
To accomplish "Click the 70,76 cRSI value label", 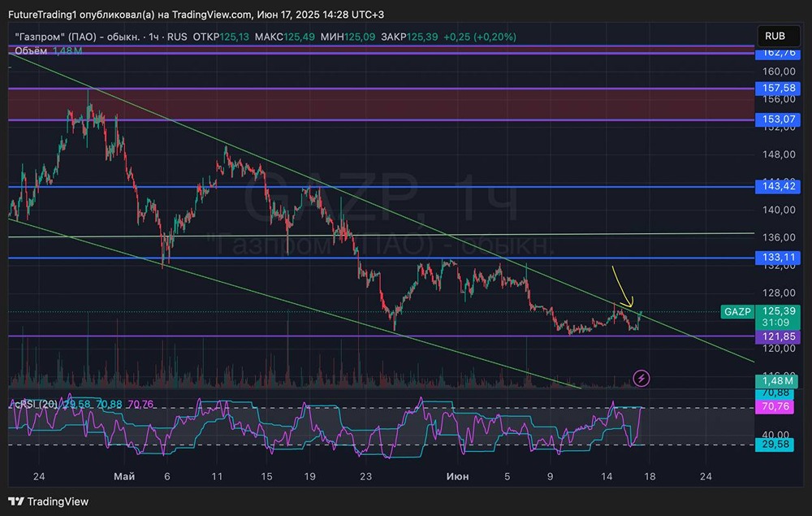I will (775, 406).
